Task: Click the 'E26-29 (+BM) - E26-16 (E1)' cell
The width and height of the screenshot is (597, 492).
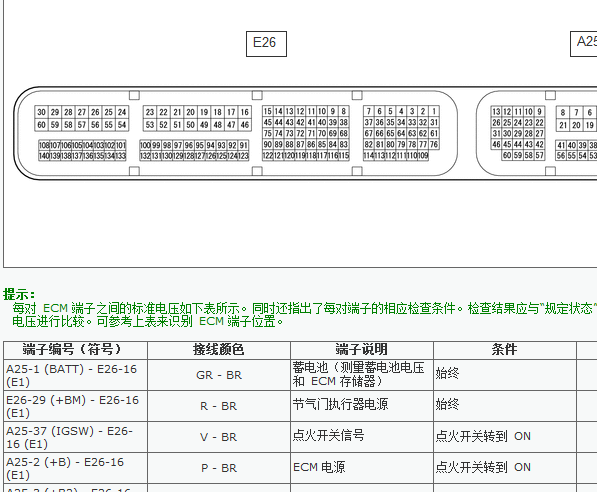Action: click(75, 406)
